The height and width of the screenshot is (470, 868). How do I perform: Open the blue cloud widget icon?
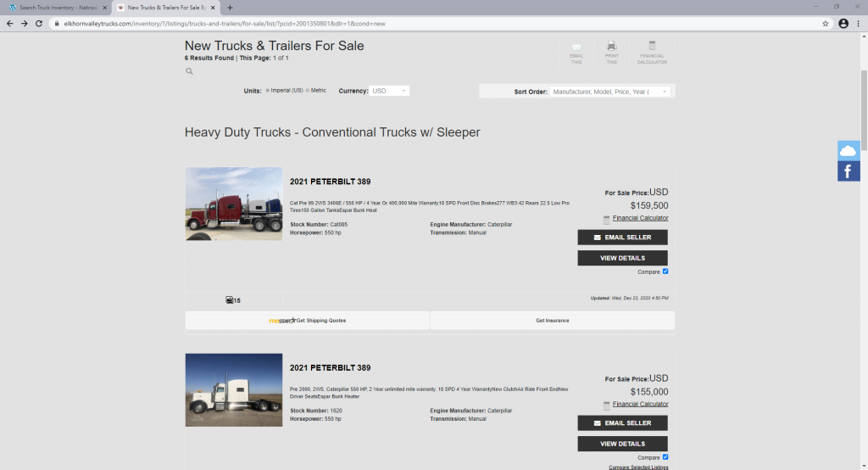(x=848, y=150)
